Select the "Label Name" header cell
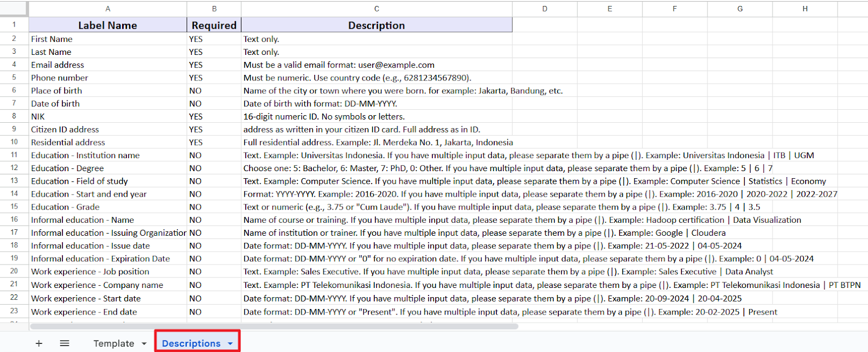 pyautogui.click(x=107, y=25)
